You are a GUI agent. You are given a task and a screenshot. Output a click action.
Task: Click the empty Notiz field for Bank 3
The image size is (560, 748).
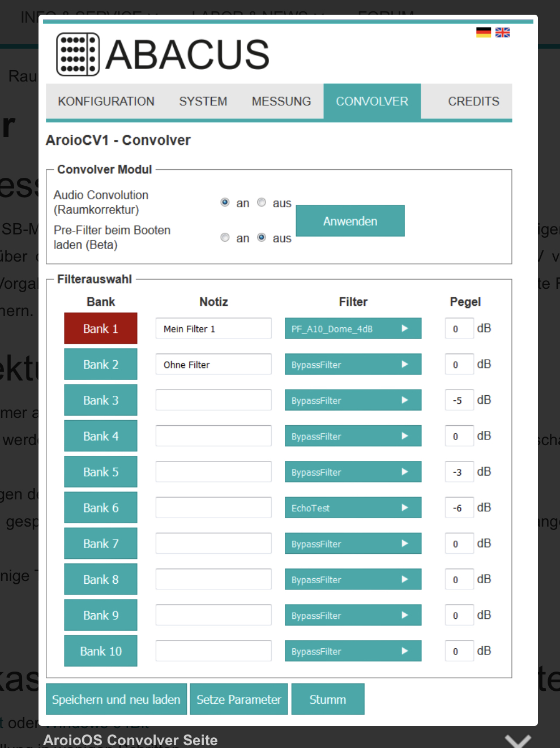(x=213, y=400)
